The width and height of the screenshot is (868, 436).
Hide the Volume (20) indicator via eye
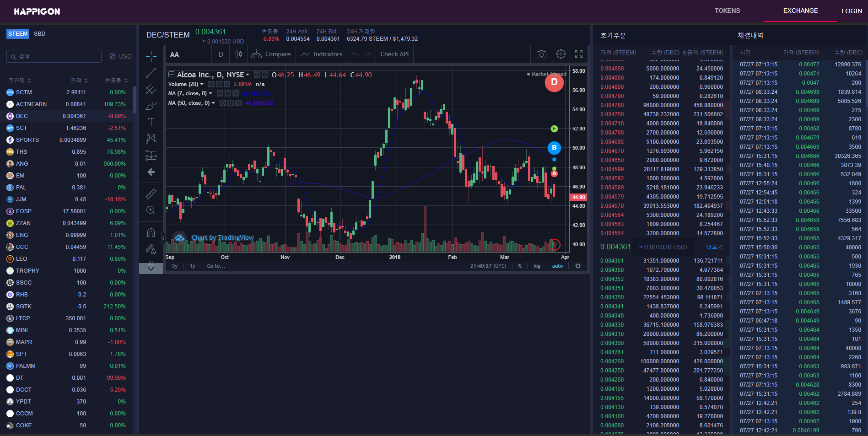pyautogui.click(x=211, y=84)
